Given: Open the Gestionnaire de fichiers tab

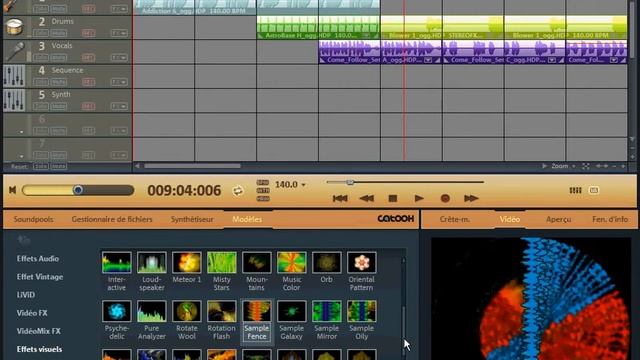Looking at the screenshot, I should (112, 219).
